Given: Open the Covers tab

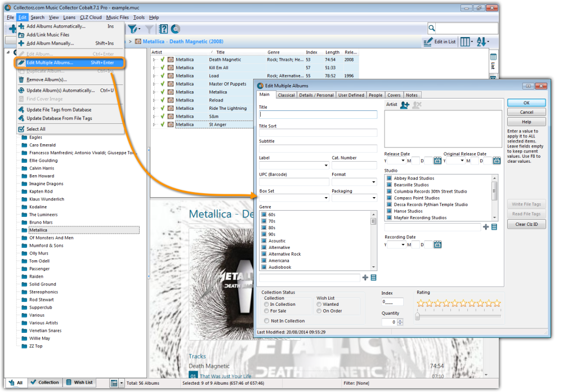Looking at the screenshot, I should tap(394, 95).
